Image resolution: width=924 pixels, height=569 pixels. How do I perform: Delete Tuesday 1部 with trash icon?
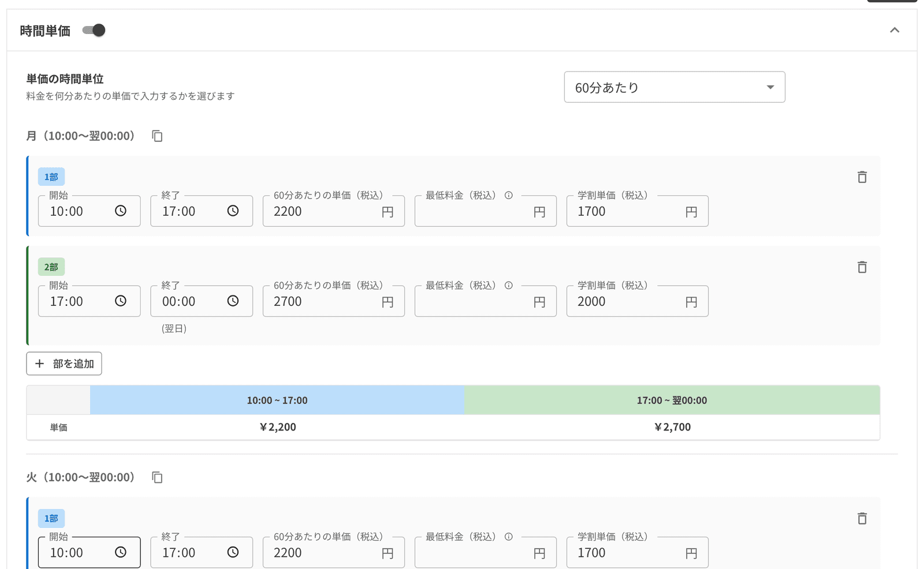pos(862,518)
